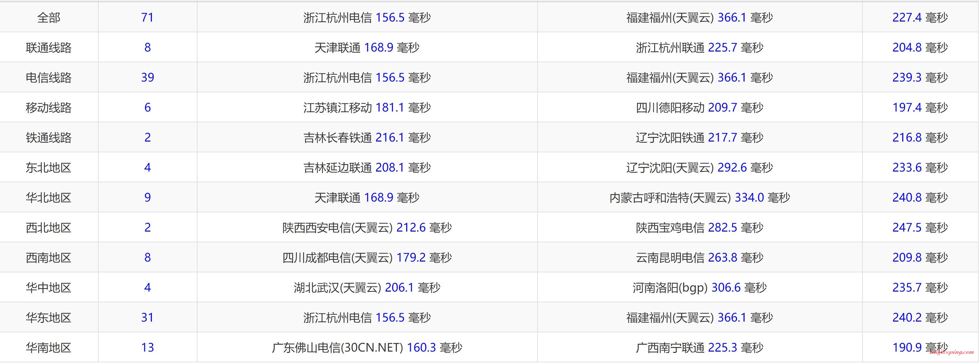Click 福建福州(天翼云) 366.1 毫秒 in 电信线路 row
This screenshot has width=980, height=363.
tap(699, 78)
